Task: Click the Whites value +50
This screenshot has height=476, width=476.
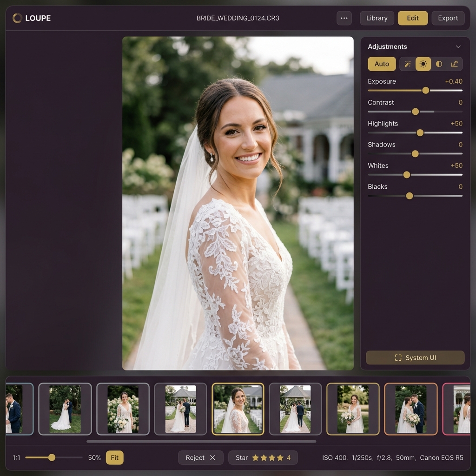Action: (x=456, y=165)
